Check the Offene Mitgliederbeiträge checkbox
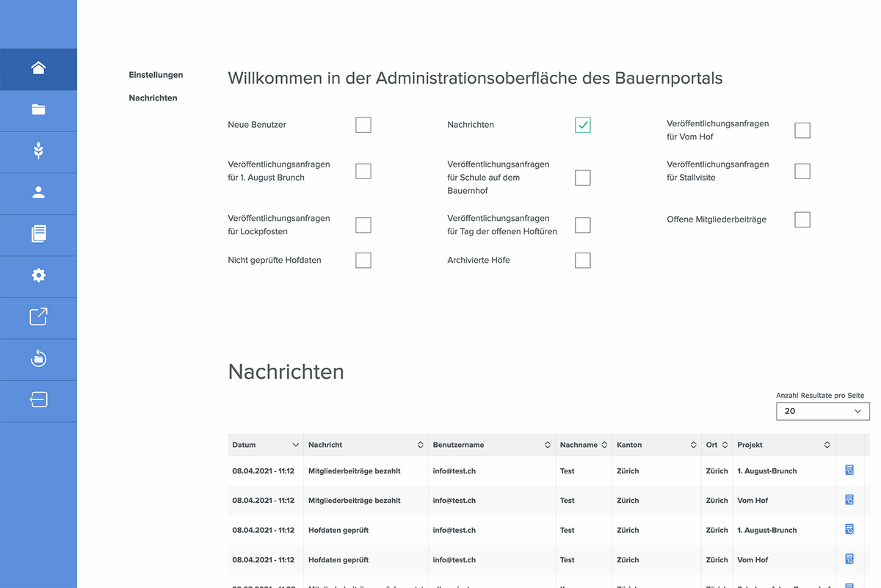The image size is (881, 588). click(802, 219)
